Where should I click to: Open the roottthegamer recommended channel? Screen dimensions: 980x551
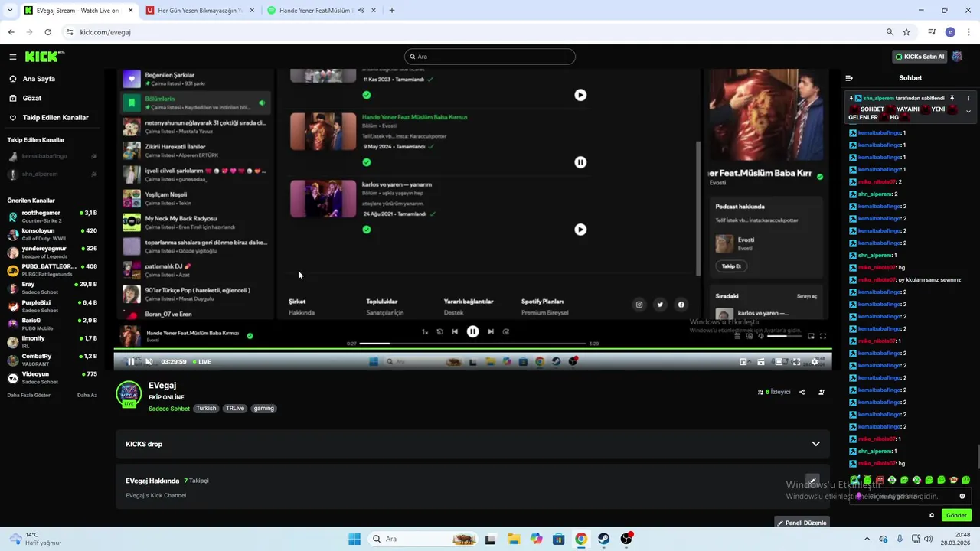52,215
